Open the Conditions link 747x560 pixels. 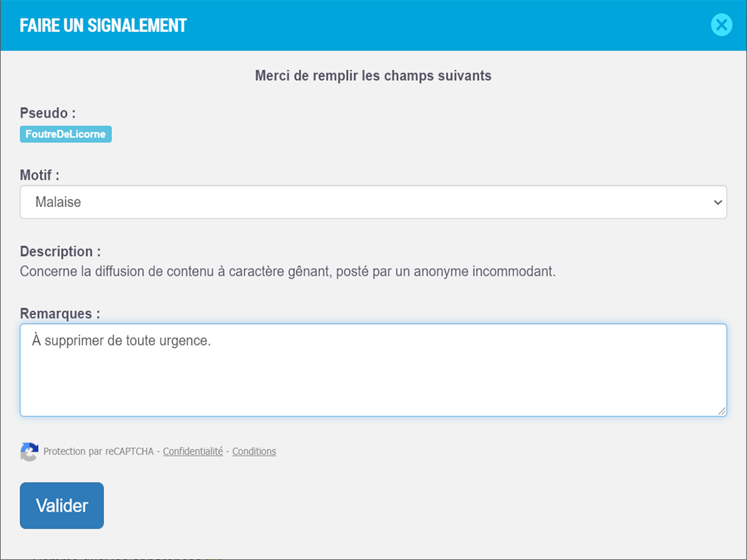254,451
